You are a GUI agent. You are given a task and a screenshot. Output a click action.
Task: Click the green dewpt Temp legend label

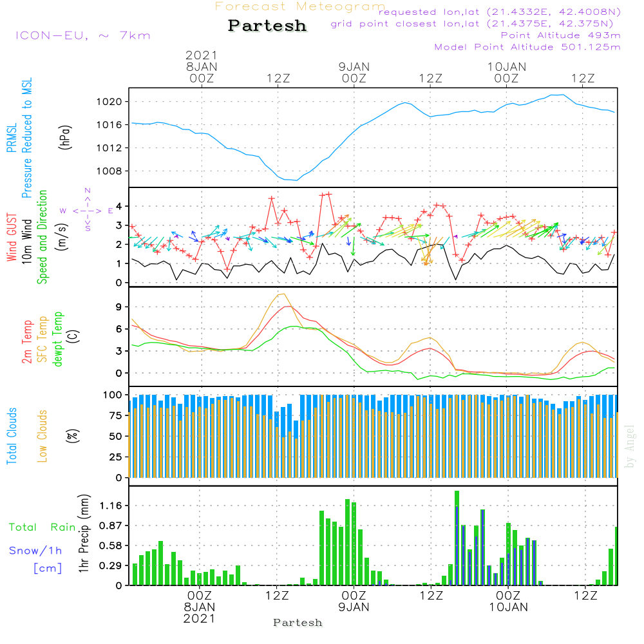(58, 339)
